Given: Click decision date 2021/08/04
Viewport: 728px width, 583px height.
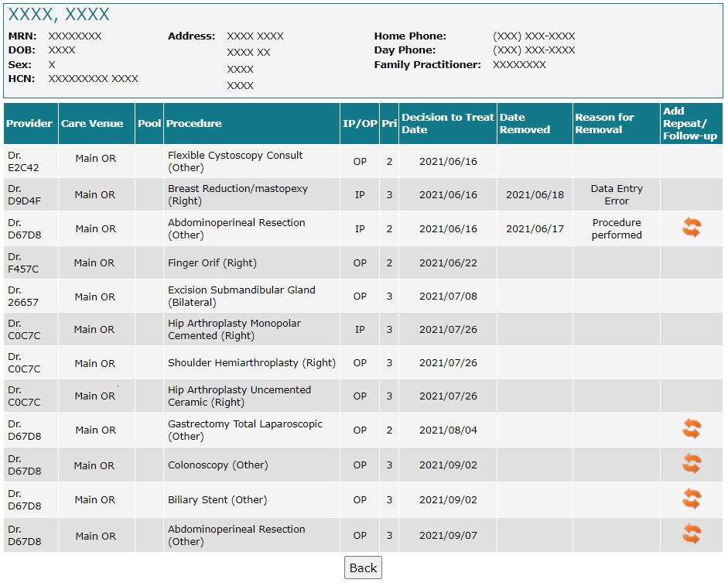Looking at the screenshot, I should (448, 430).
